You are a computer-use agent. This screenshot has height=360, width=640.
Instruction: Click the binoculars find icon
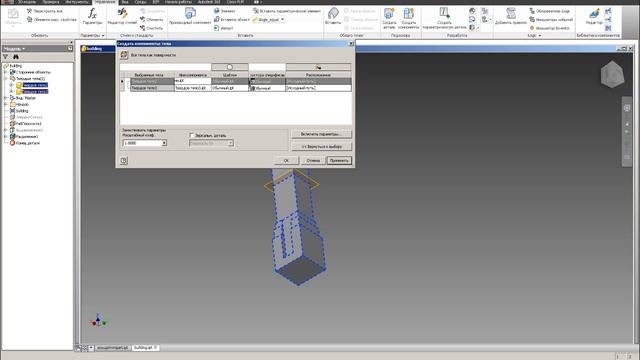pos(16,57)
